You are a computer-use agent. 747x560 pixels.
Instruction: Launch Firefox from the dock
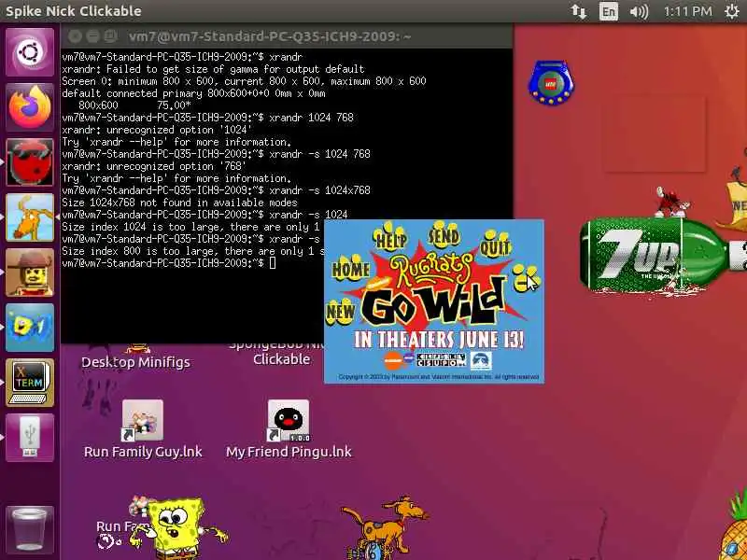[x=30, y=107]
